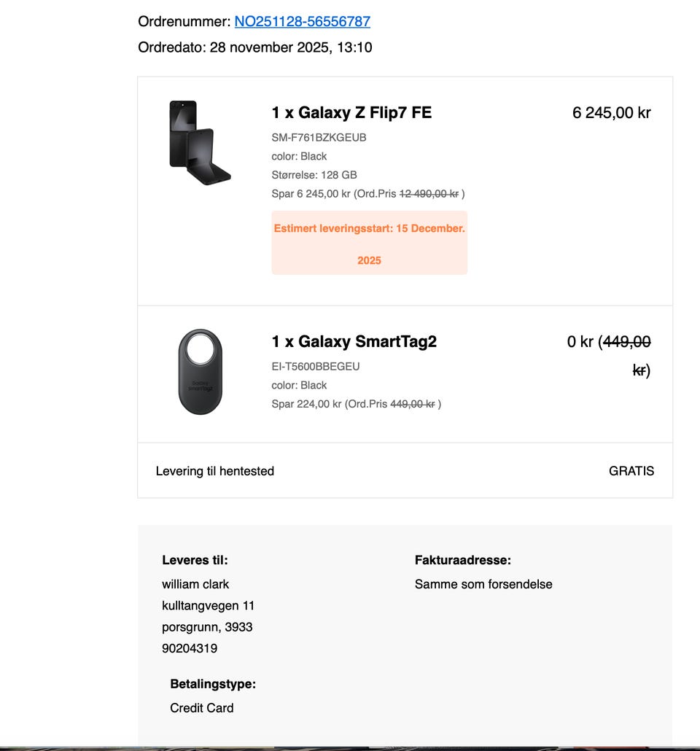This screenshot has height=751, width=700.
Task: Click the SM-F761BZKGEUB model code
Action: pyautogui.click(x=319, y=138)
